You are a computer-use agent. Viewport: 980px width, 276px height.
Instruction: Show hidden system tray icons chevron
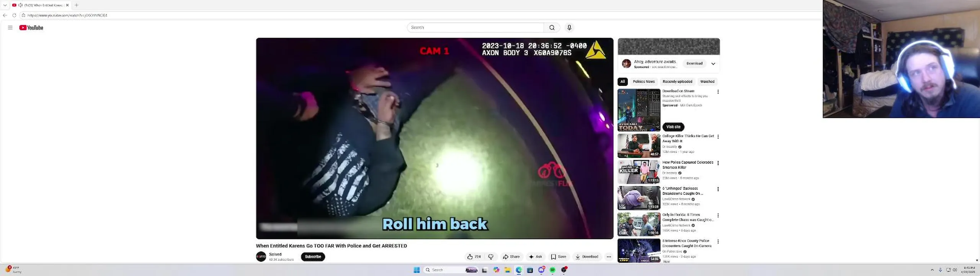932,270
